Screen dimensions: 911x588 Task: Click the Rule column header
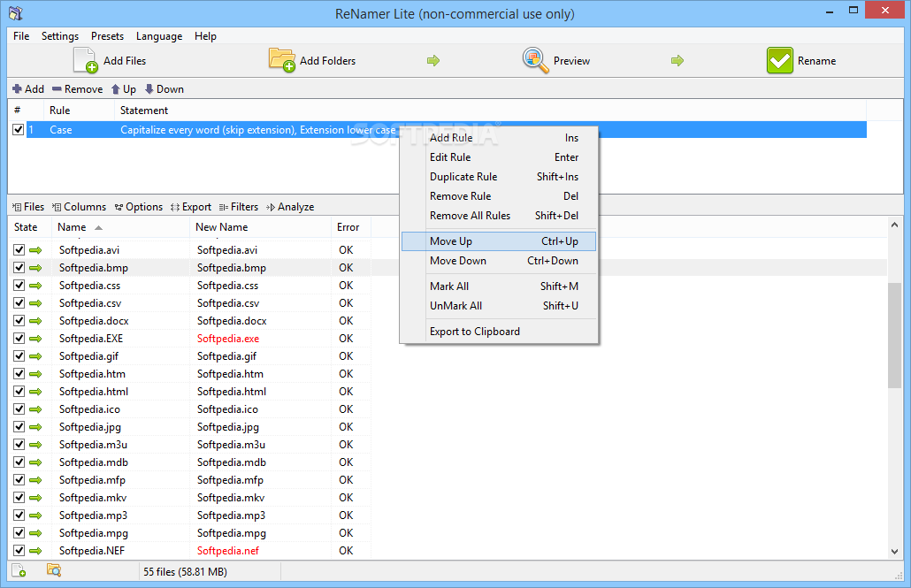79,111
